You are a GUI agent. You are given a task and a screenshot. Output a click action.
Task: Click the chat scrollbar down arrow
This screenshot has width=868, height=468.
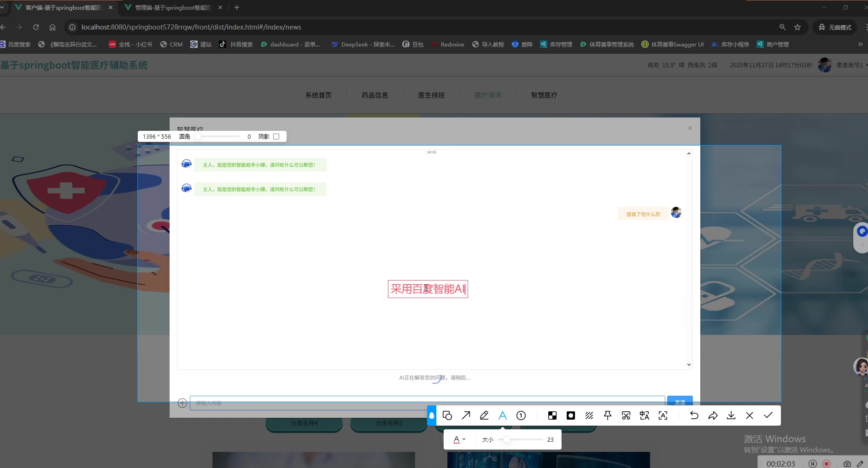click(689, 365)
